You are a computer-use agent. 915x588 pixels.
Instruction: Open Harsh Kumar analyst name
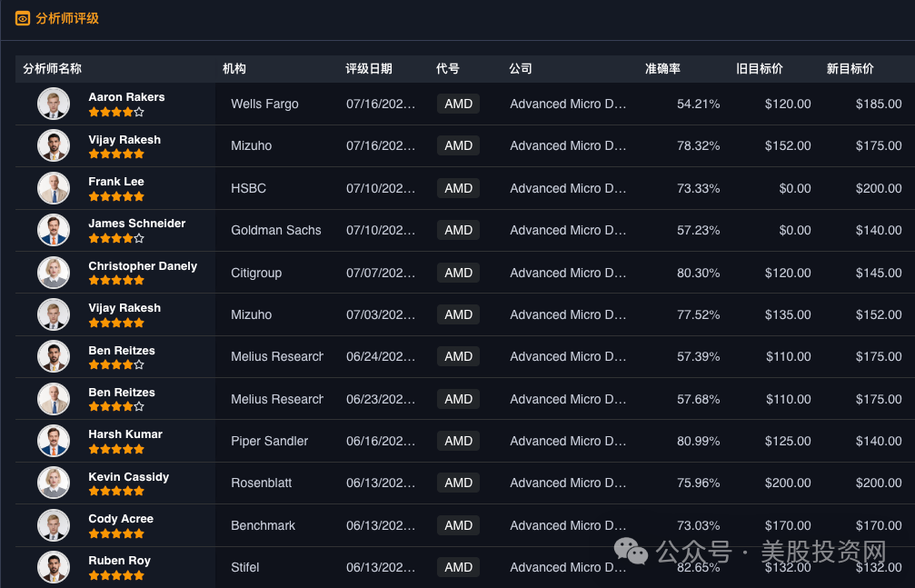125,434
